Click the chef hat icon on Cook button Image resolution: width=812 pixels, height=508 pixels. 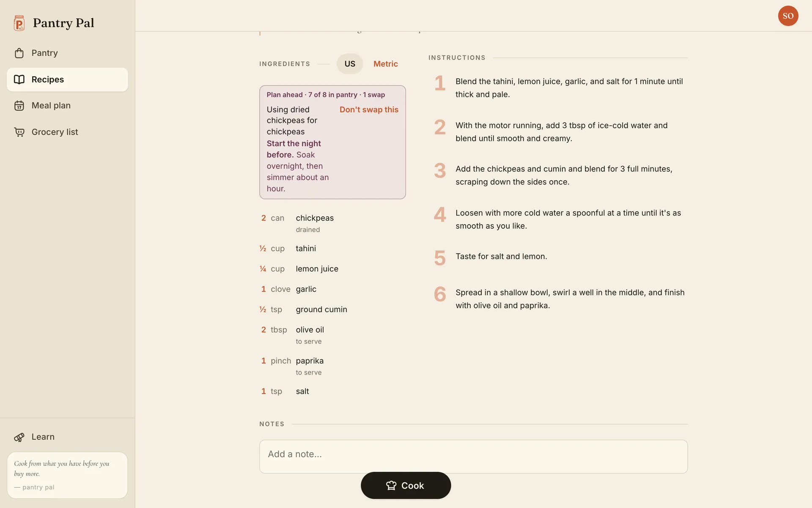[391, 486]
